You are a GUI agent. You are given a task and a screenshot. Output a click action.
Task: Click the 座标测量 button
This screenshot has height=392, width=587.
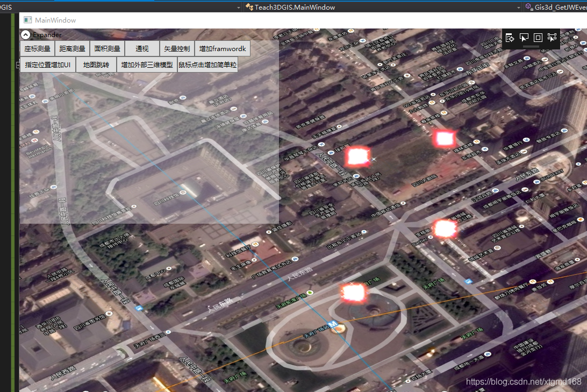click(x=38, y=49)
